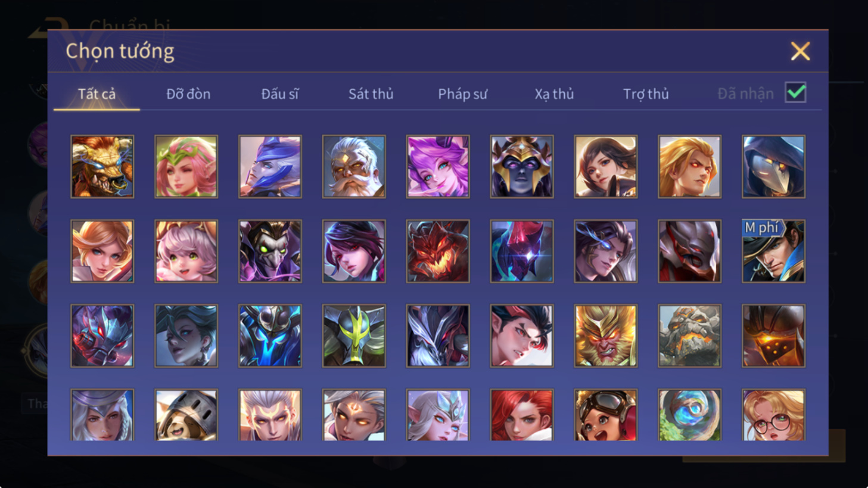Select the 'Tất cả' tab
Viewport: 868px width, 488px height.
click(97, 94)
